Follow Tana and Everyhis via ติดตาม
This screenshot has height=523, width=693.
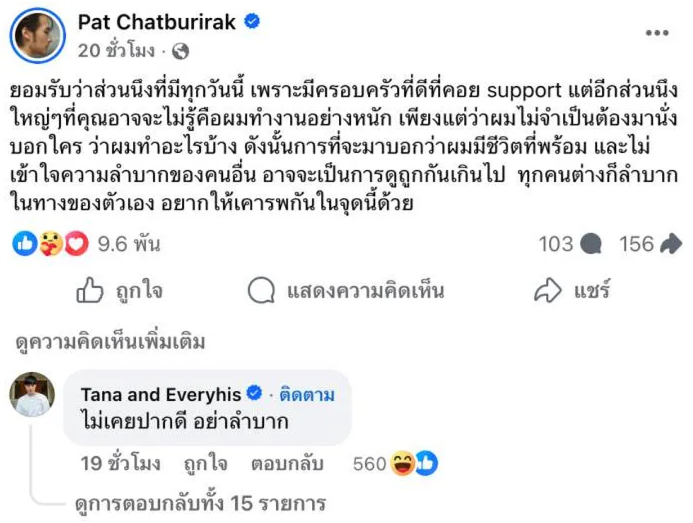305,393
